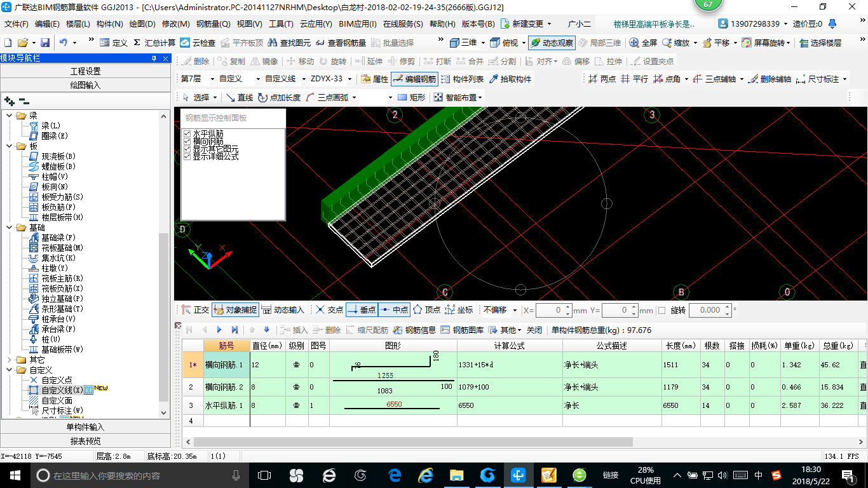Open 选择楼层 floor selection
This screenshot has height=488, width=868.
coord(820,43)
